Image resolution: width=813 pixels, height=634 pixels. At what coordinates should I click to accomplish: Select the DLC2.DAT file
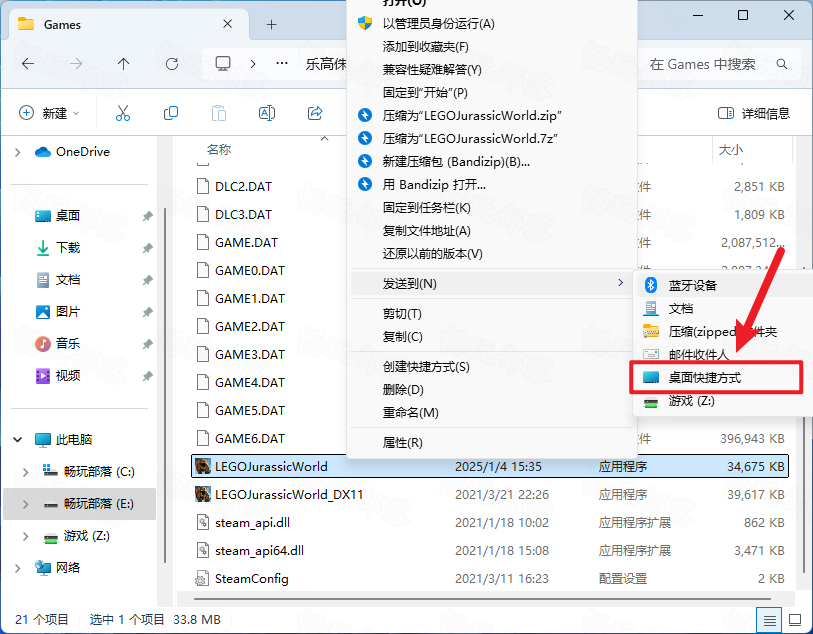(243, 187)
